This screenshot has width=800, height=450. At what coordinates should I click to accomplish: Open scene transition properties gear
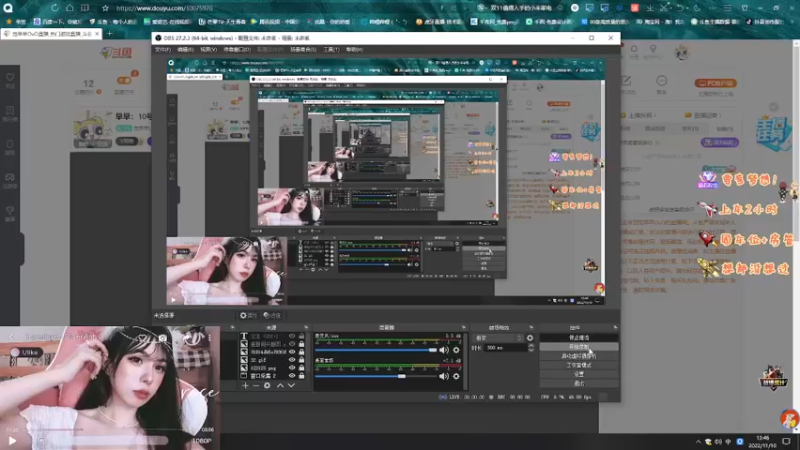[x=530, y=338]
